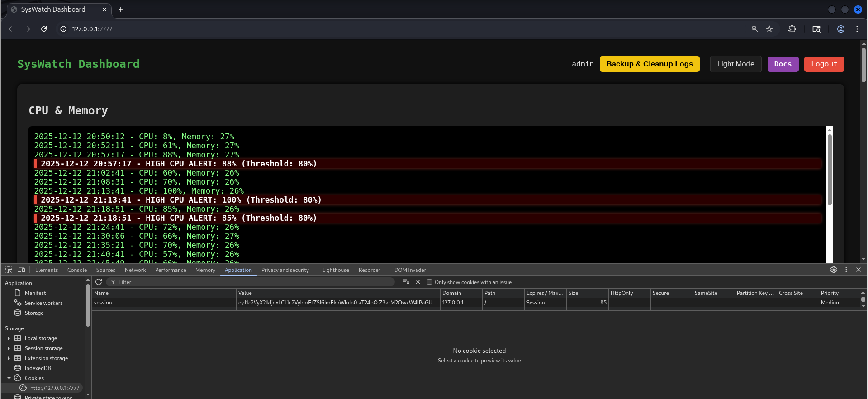Open Privacy and security tab
The height and width of the screenshot is (399, 868).
pos(285,270)
